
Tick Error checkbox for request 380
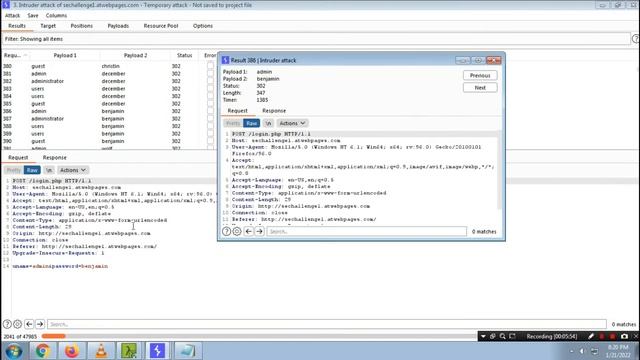[x=210, y=66]
